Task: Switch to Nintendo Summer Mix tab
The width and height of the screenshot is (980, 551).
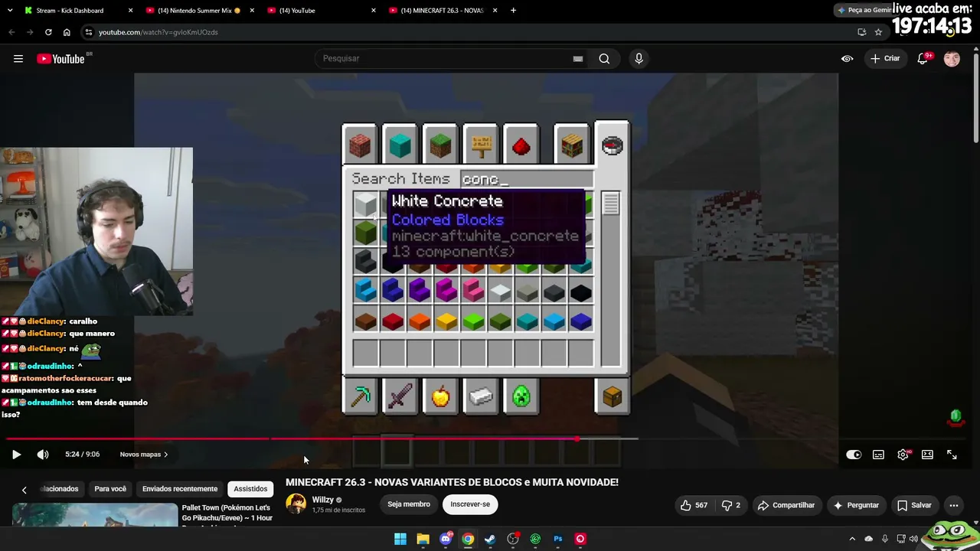Action: click(199, 11)
